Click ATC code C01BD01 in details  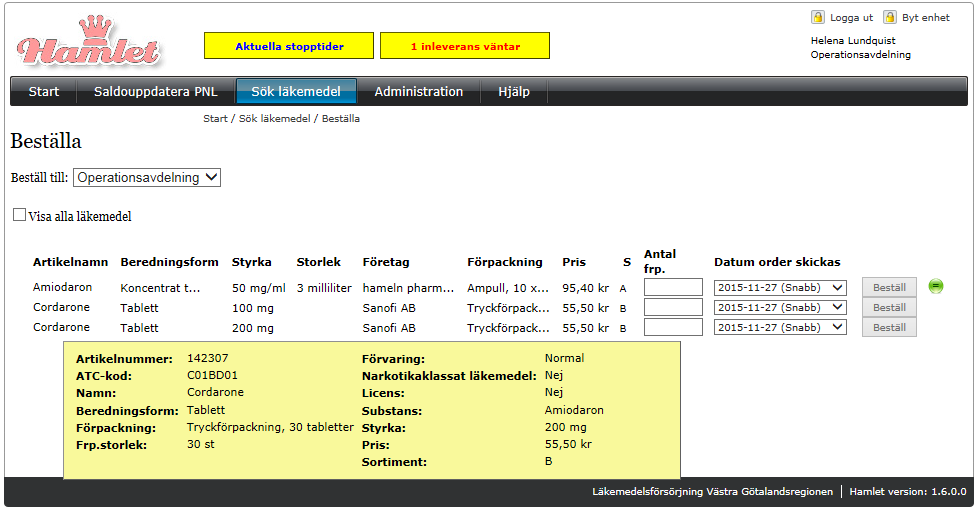click(x=212, y=375)
